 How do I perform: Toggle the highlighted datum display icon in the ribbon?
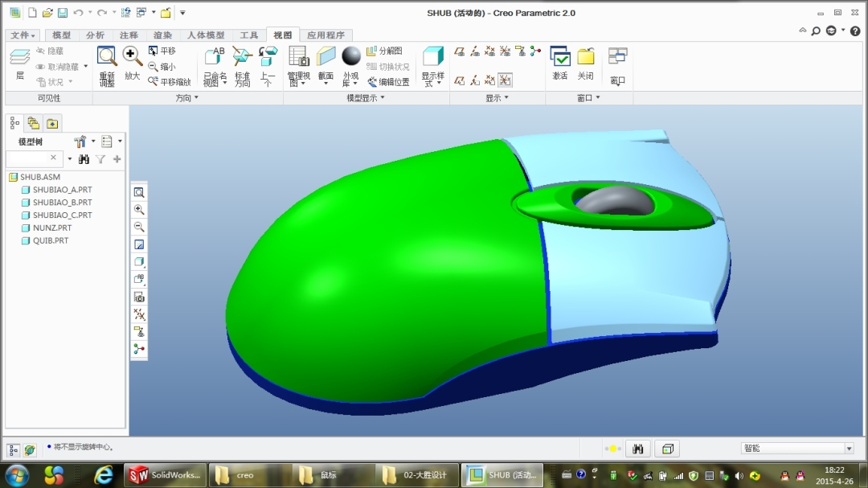pos(505,80)
